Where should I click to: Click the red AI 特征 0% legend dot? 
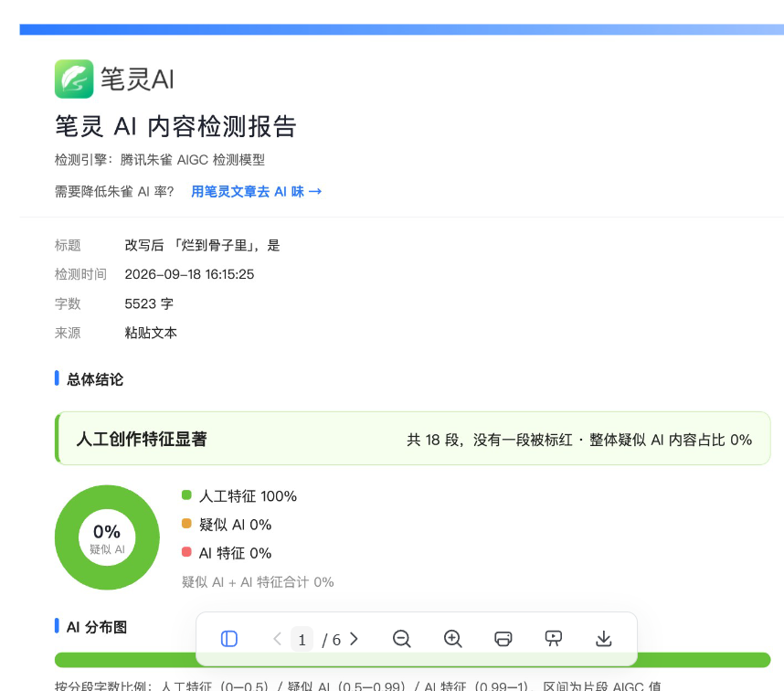pos(186,552)
